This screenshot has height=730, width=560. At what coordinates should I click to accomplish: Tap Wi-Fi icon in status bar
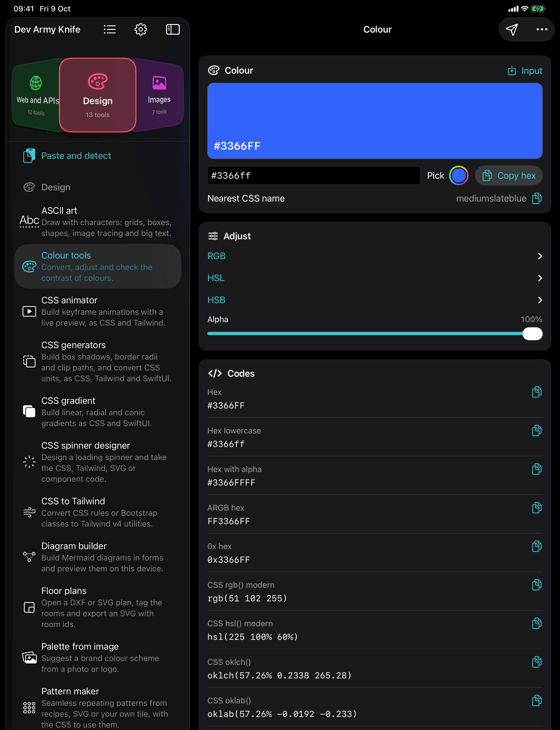(x=525, y=9)
